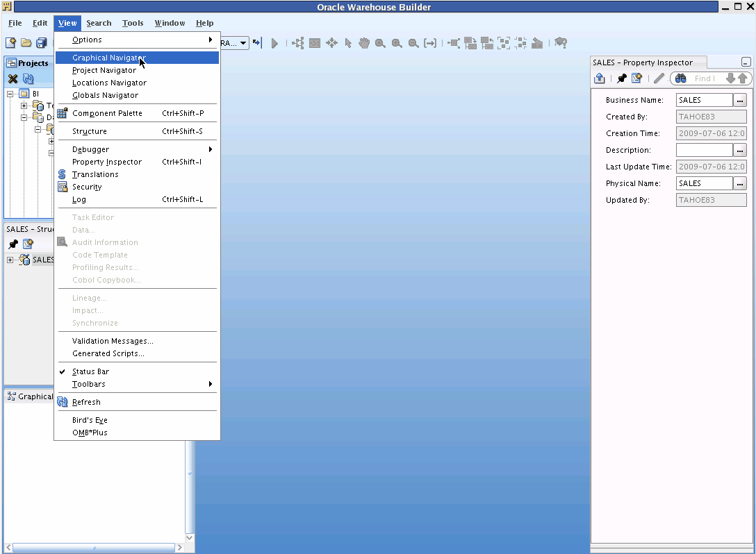The width and height of the screenshot is (756, 554).
Task: Open the Translations menu entry
Action: tap(95, 174)
